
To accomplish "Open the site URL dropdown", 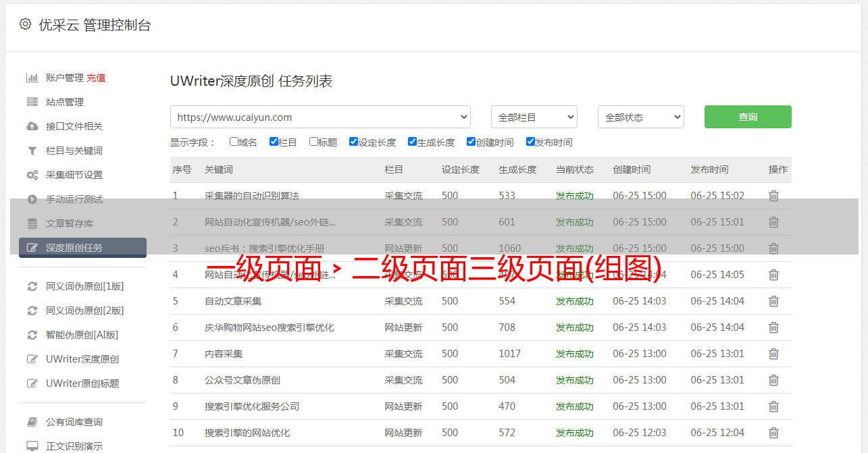I will click(x=320, y=117).
